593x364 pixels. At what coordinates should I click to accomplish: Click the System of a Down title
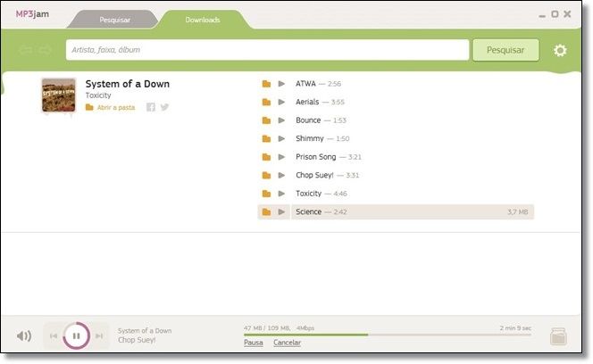click(128, 84)
